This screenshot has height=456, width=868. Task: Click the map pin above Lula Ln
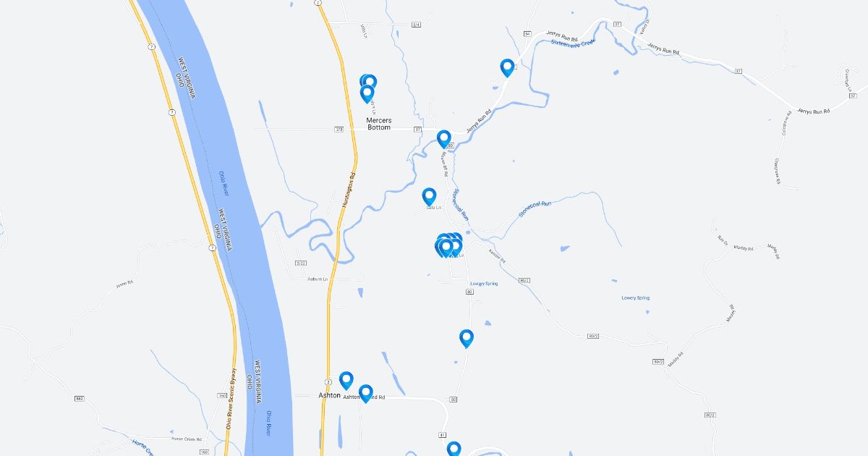[429, 197]
